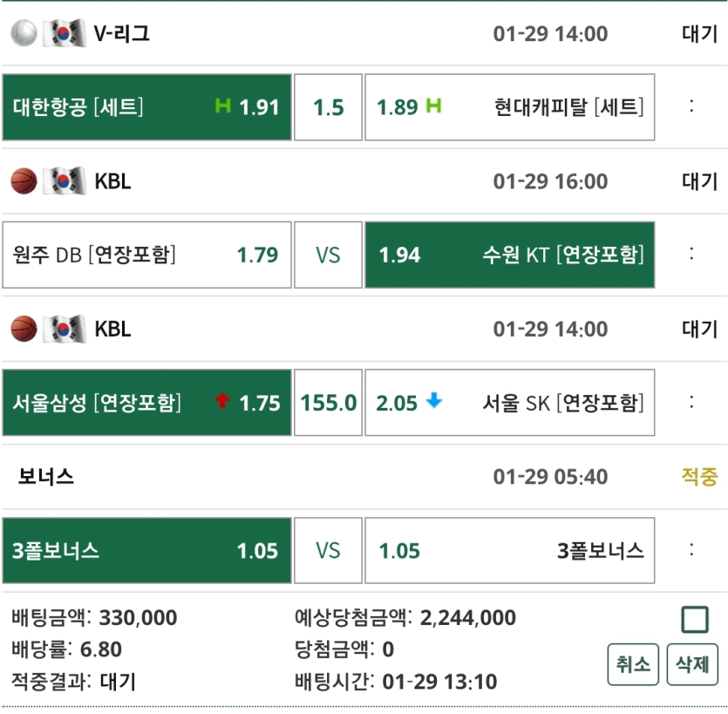The height and width of the screenshot is (714, 728).
Task: Tick the checkbox at the bottom right
Action: [x=697, y=619]
